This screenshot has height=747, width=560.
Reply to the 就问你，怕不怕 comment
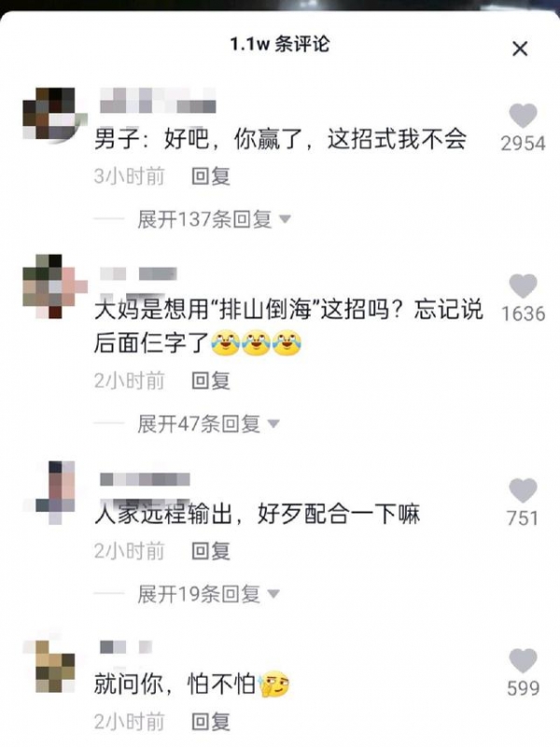[211, 721]
